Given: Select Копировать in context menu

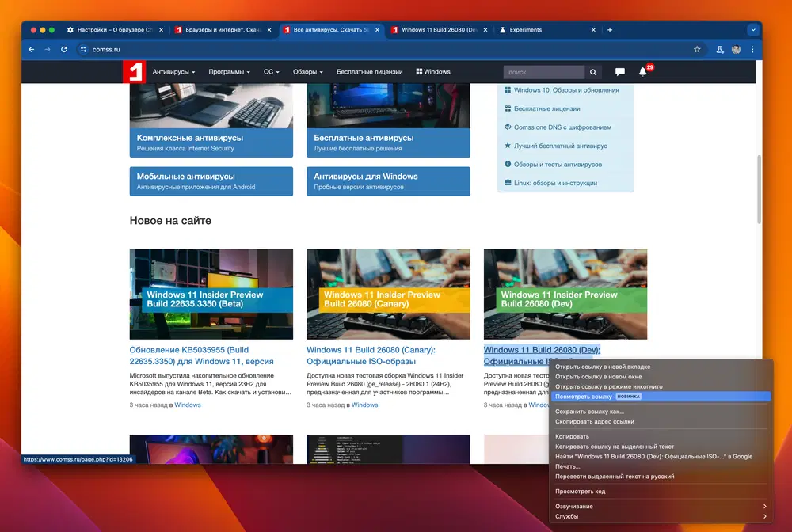Looking at the screenshot, I should point(661,436).
